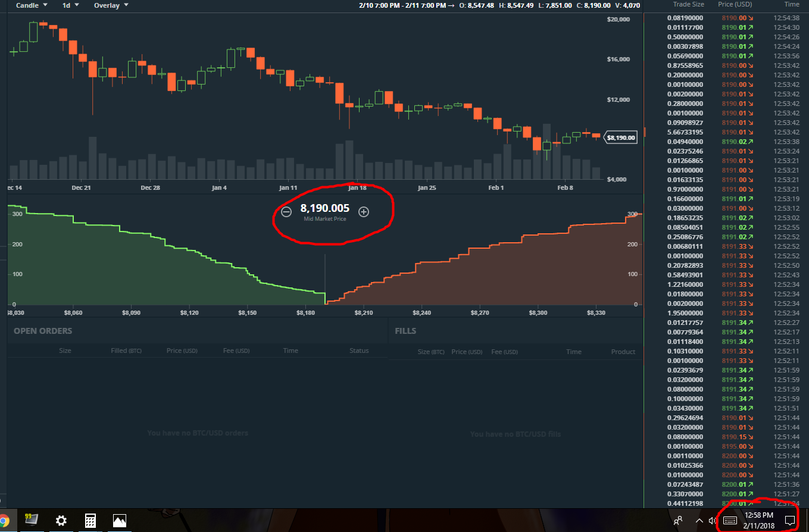The height and width of the screenshot is (532, 809).
Task: Click the taskbar clock showing 12:58 PM
Action: point(758,521)
